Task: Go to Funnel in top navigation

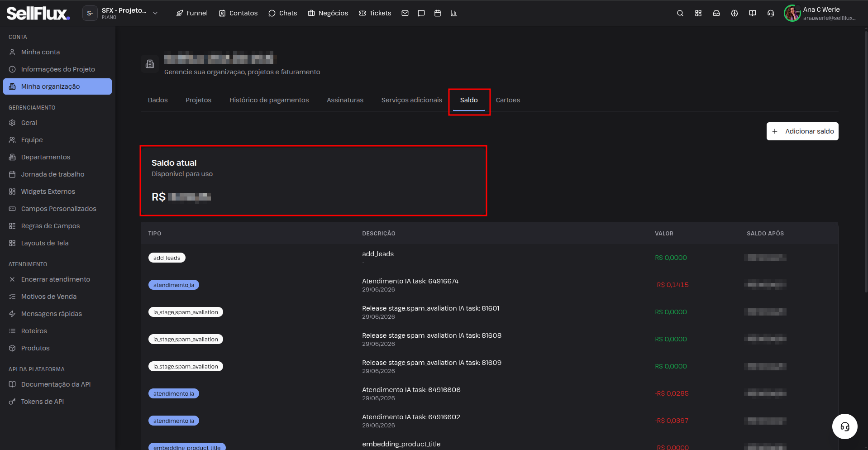Action: (x=192, y=13)
